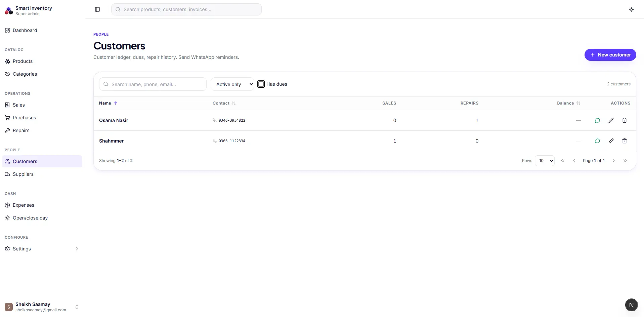Change the Rows per page dropdown
This screenshot has width=644, height=317.
(x=545, y=161)
